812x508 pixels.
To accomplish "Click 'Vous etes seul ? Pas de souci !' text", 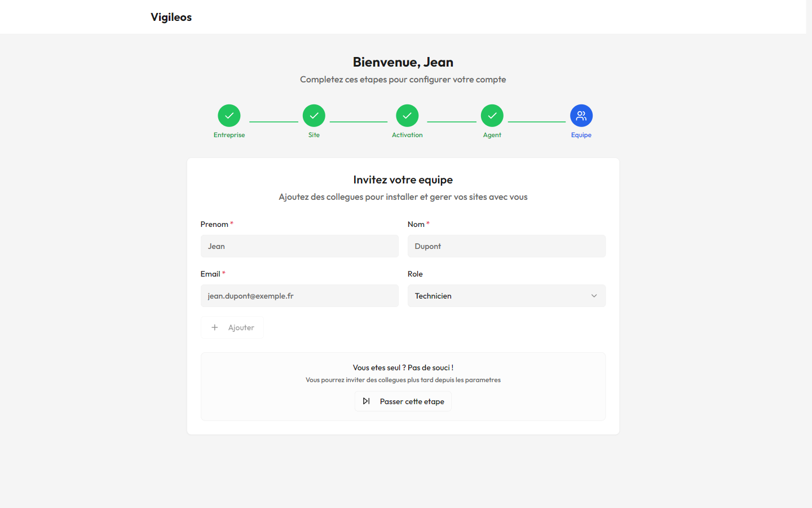I will point(403,367).
